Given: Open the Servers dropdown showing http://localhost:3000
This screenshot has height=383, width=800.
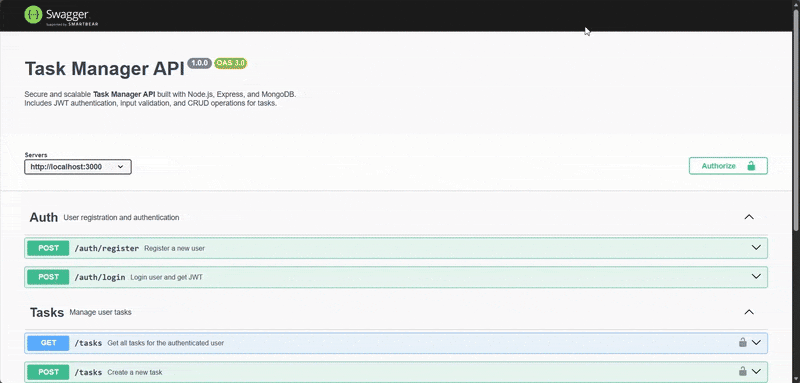Looking at the screenshot, I should [78, 167].
